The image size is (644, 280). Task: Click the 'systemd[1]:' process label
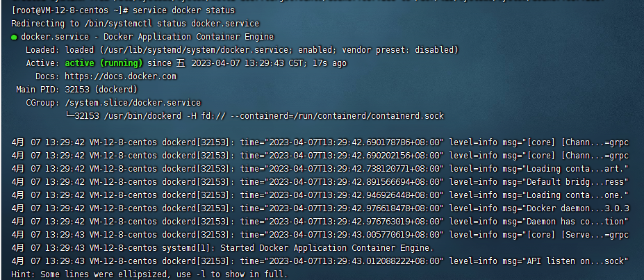[190, 248]
